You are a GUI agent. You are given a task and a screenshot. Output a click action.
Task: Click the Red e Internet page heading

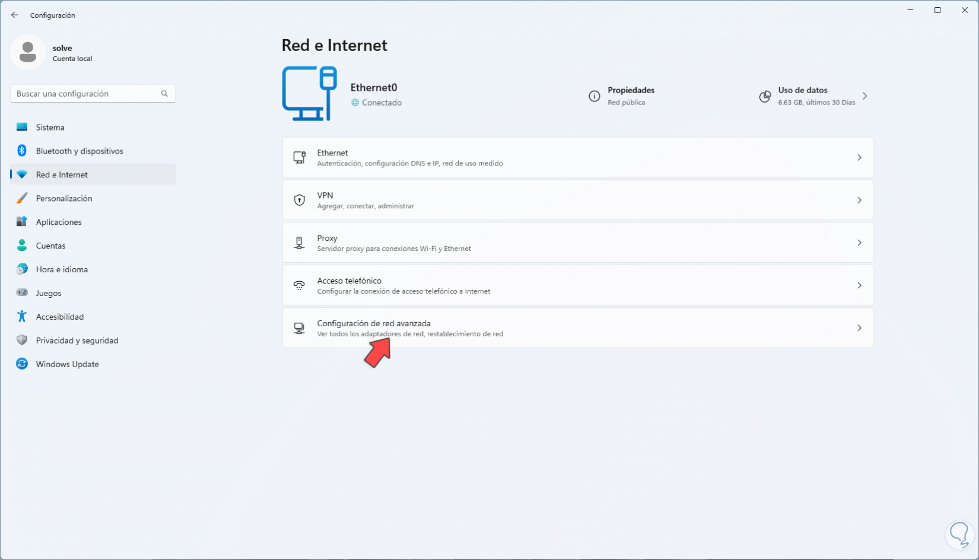(335, 45)
